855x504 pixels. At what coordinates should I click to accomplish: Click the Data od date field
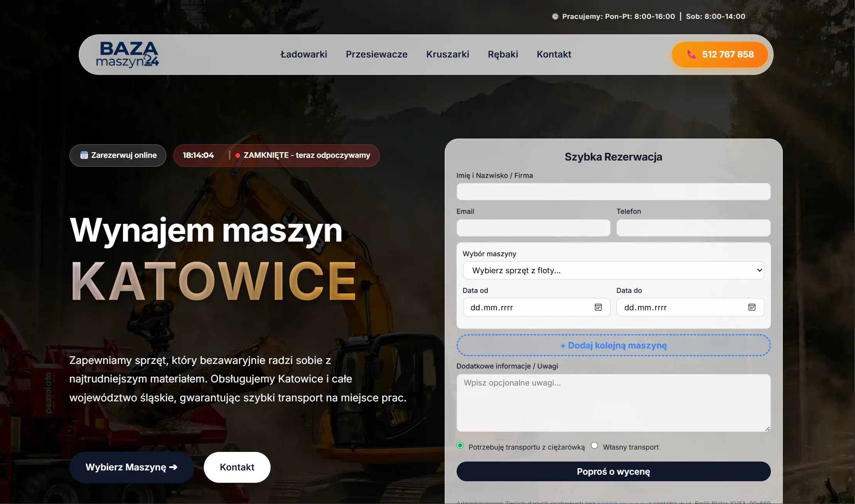(537, 308)
